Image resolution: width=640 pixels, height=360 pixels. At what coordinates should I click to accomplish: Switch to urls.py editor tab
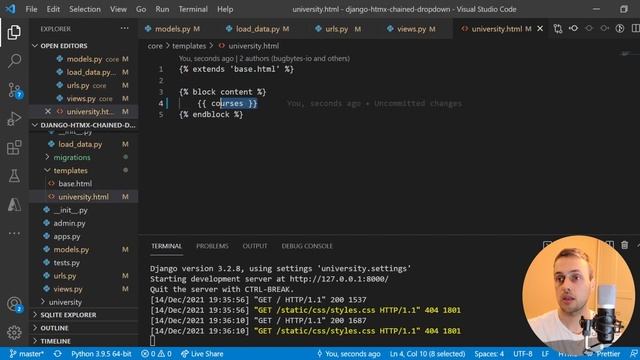pyautogui.click(x=337, y=29)
